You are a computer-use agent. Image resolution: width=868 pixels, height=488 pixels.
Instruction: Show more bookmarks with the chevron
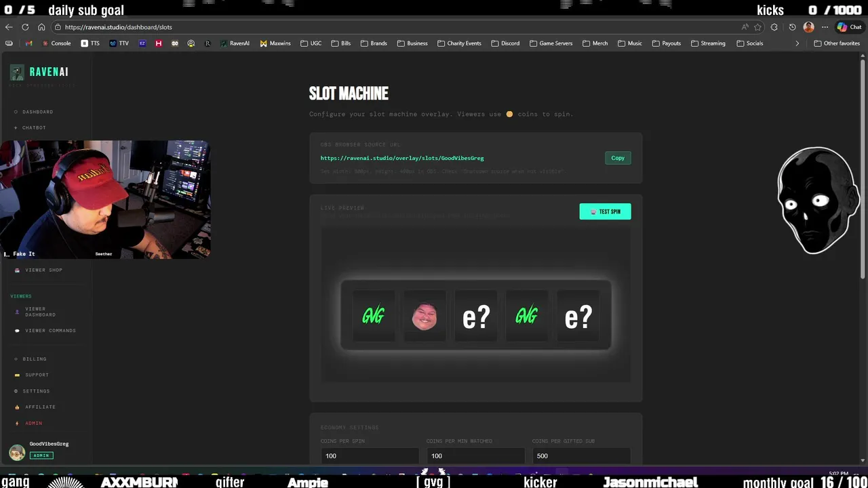pos(797,43)
